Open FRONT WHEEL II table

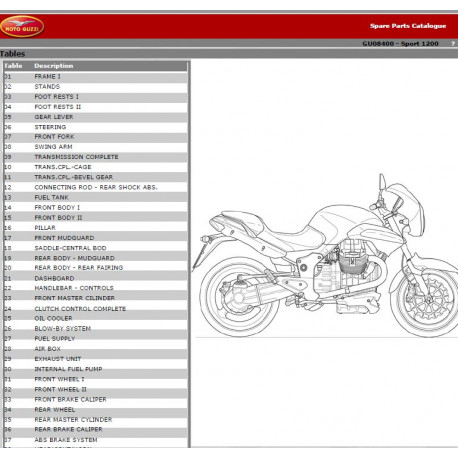point(96,389)
